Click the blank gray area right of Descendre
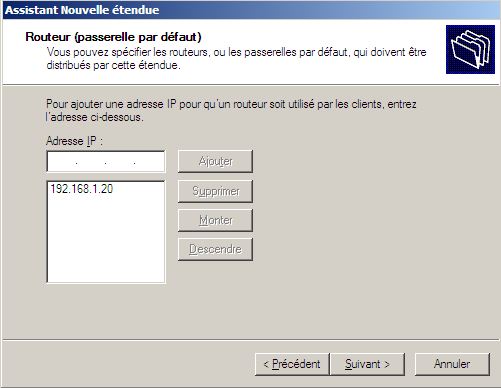This screenshot has width=501, height=388. click(x=367, y=249)
